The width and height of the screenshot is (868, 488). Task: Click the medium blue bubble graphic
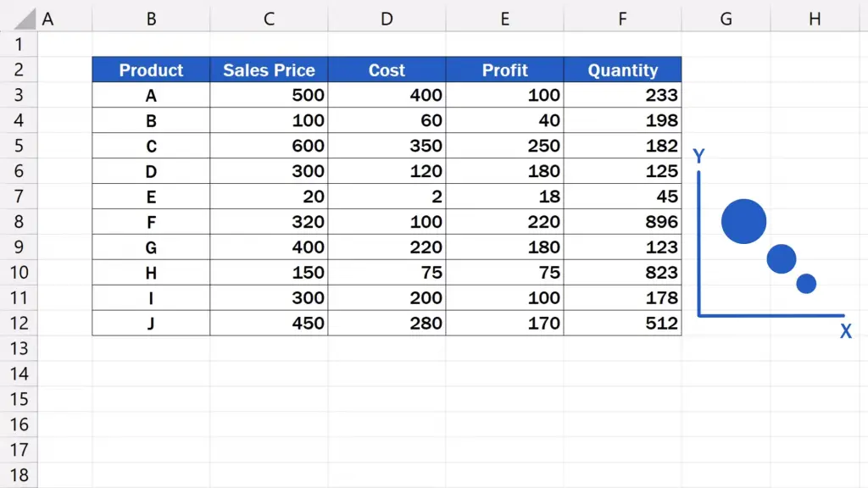(781, 259)
